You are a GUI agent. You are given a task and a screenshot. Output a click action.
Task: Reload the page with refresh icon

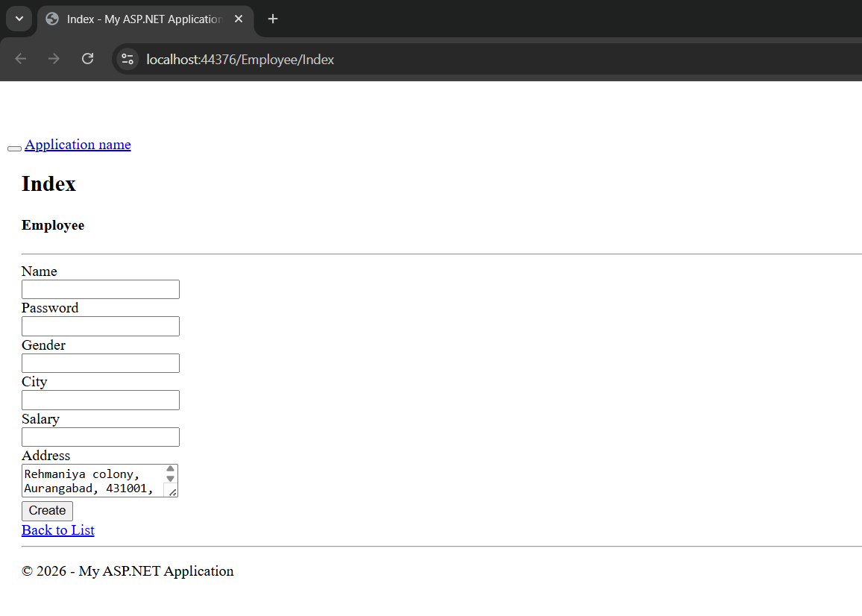[x=87, y=59]
